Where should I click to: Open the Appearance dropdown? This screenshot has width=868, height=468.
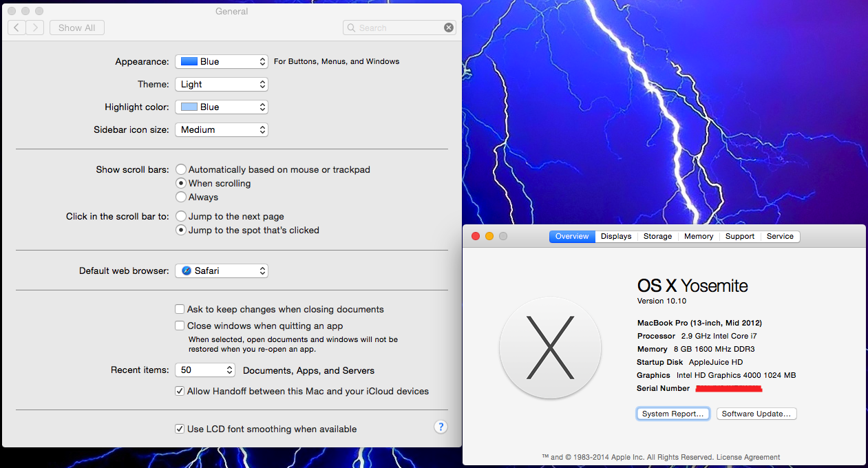pyautogui.click(x=221, y=61)
